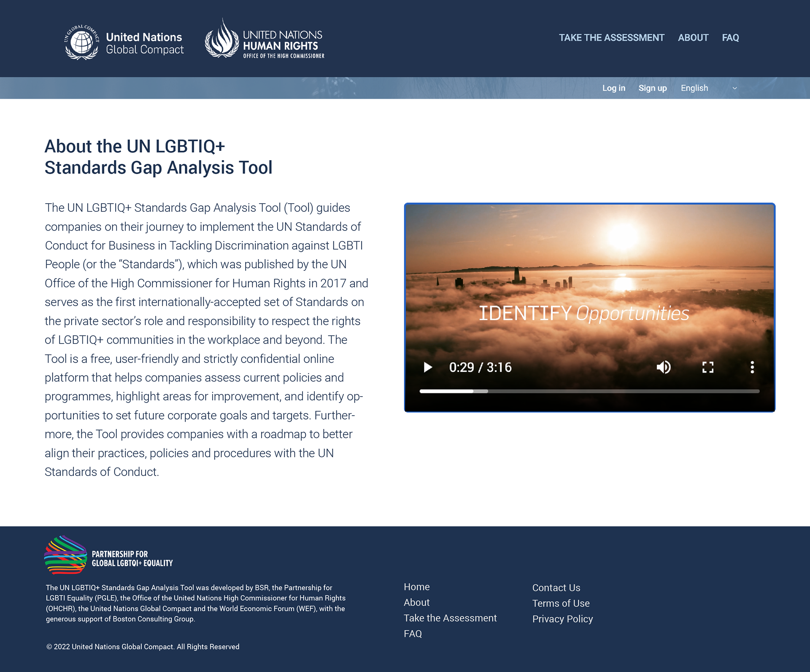Click the 2022 copyright notice text
The height and width of the screenshot is (672, 810).
(x=143, y=647)
